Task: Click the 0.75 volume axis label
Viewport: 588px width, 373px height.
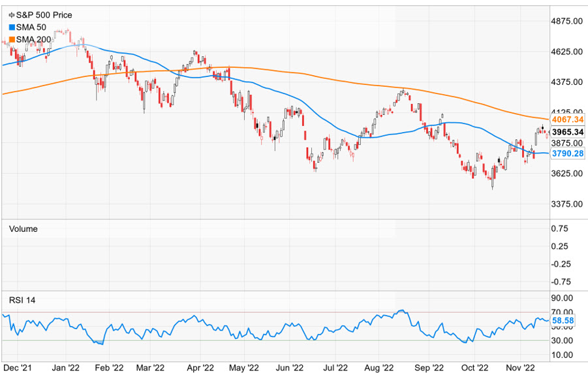Action: coord(559,229)
